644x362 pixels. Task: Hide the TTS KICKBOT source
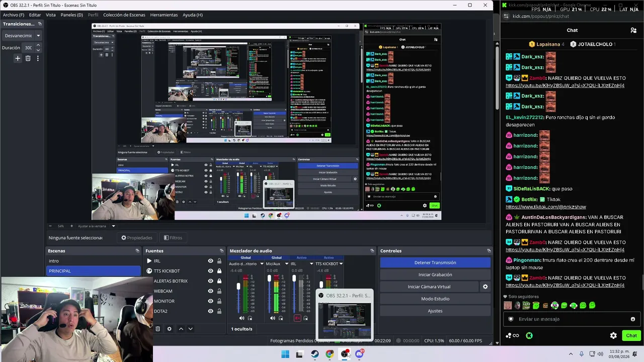210,271
